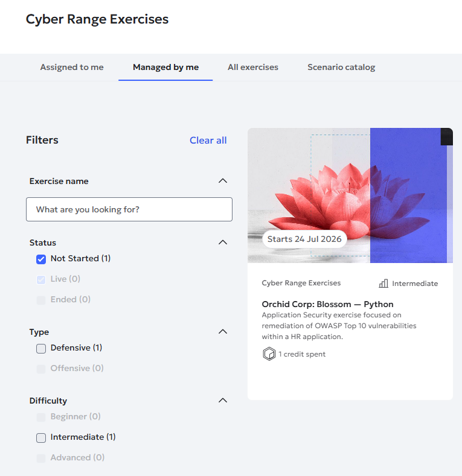Click the Clear all filters link

tap(208, 140)
